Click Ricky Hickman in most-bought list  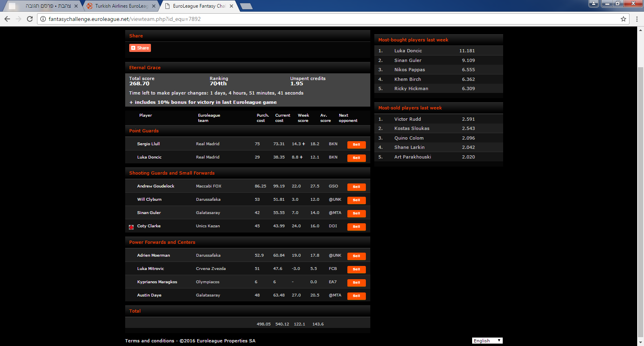click(x=411, y=89)
